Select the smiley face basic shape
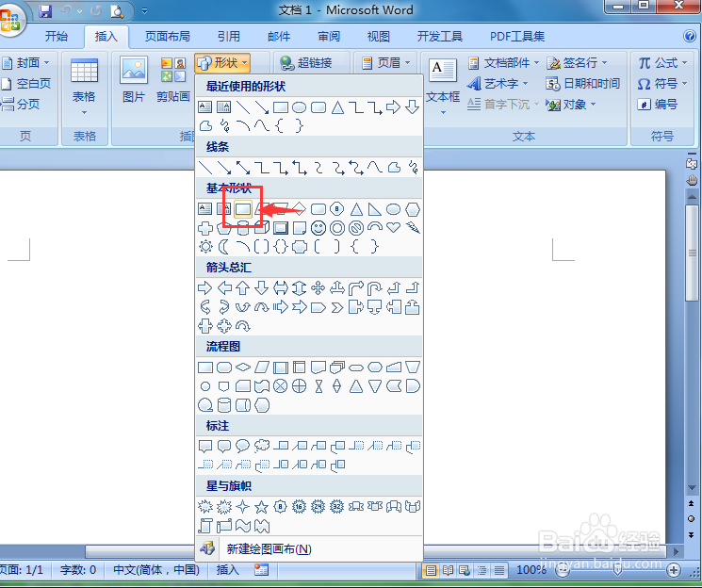702x588 pixels. click(318, 228)
